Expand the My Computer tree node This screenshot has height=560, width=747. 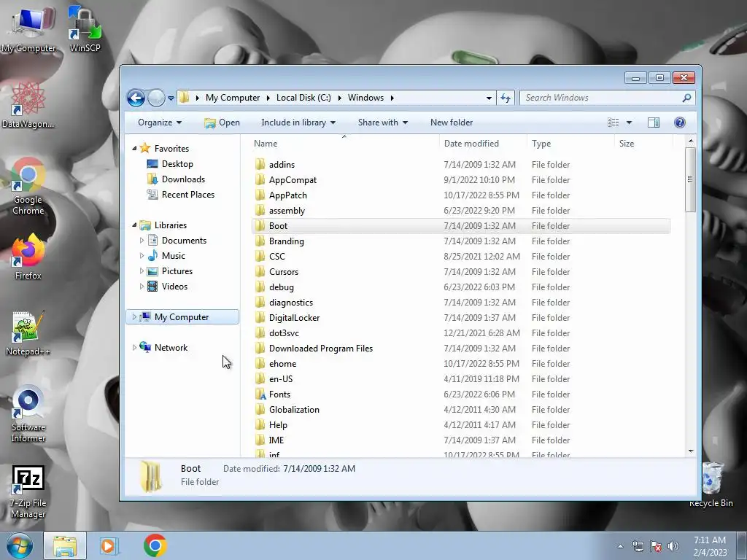[134, 316]
